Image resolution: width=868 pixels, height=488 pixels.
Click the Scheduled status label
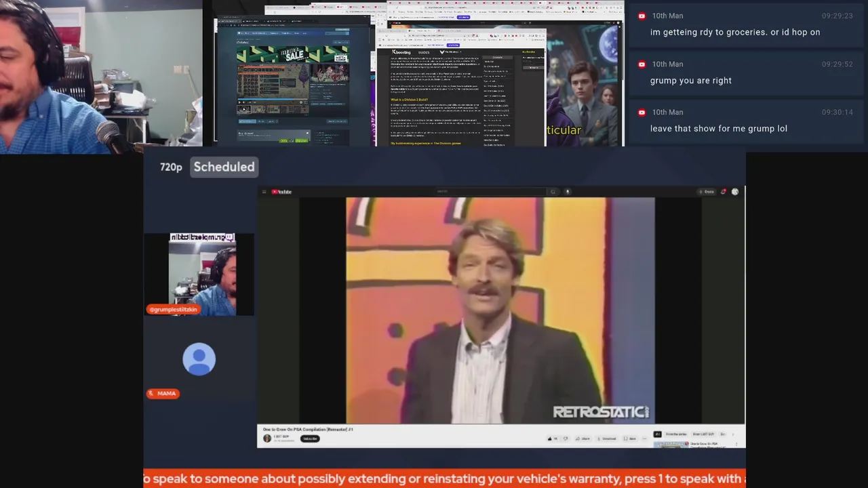click(x=224, y=167)
